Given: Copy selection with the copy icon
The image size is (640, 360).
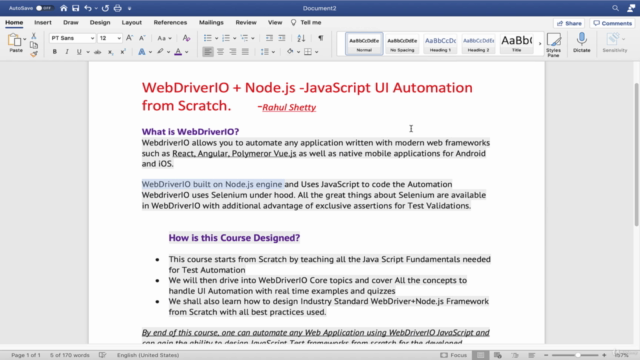Looking at the screenshot, I should (x=34, y=45).
